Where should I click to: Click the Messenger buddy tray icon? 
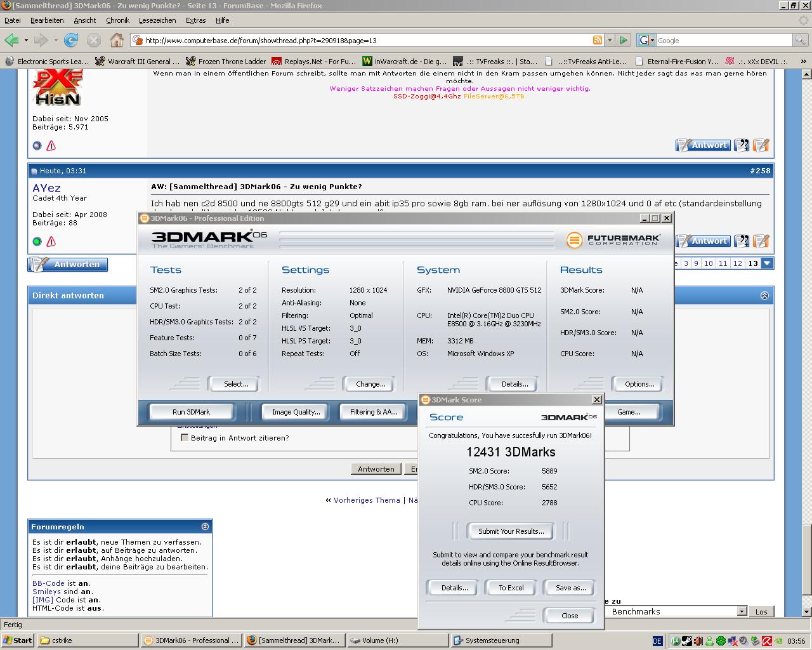coord(709,641)
